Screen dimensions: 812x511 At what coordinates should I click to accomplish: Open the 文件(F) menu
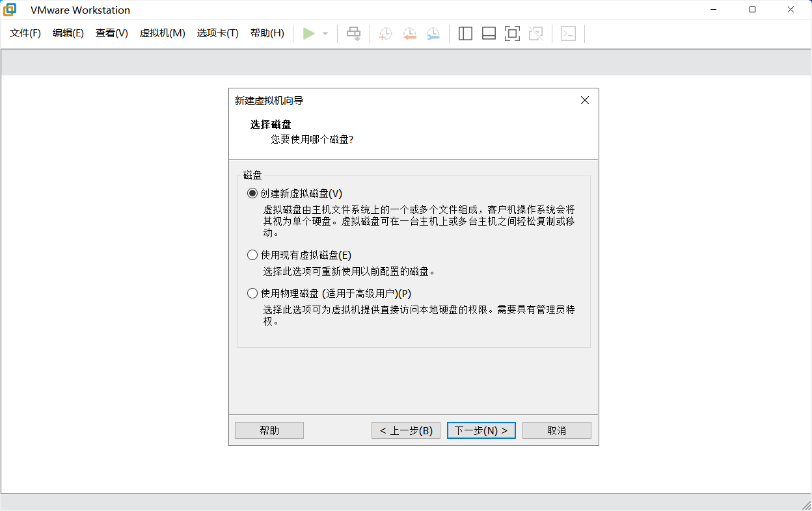coord(25,33)
